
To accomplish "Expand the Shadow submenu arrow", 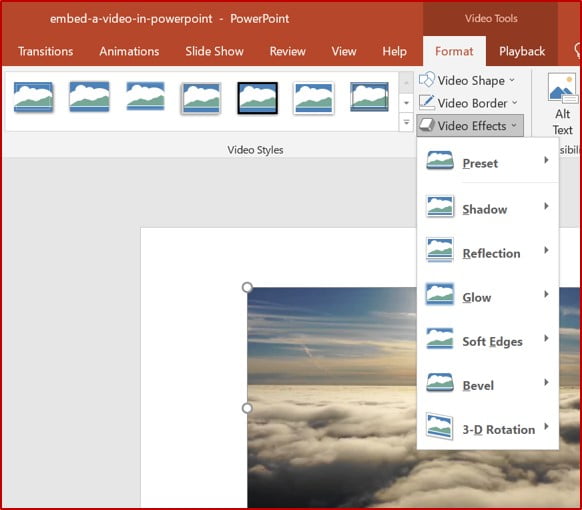I will (x=546, y=206).
